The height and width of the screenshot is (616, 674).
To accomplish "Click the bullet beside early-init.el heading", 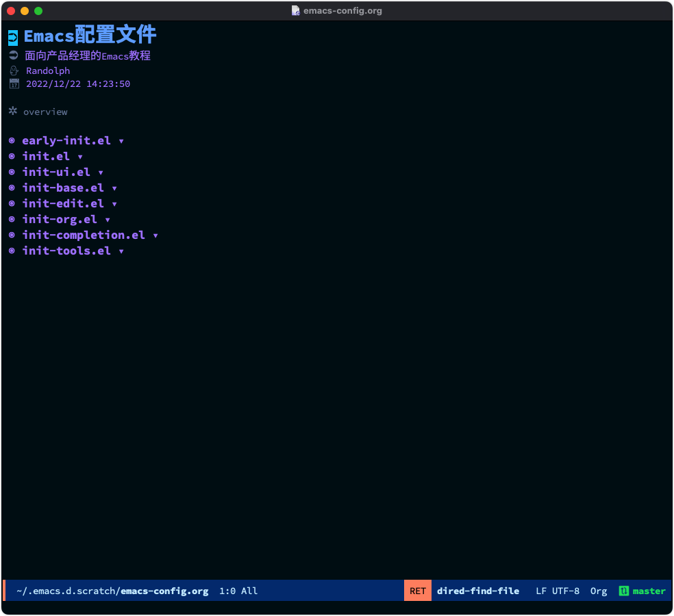I will pos(12,140).
